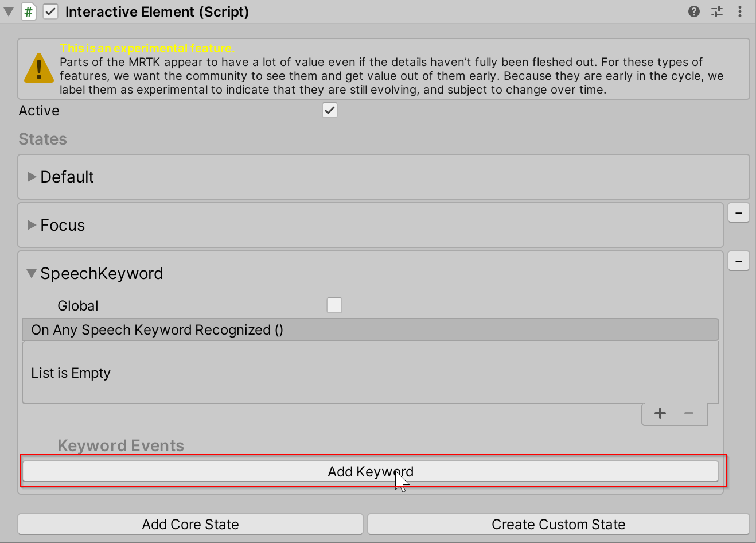
Task: Click the Create Custom State button
Action: coord(559,524)
